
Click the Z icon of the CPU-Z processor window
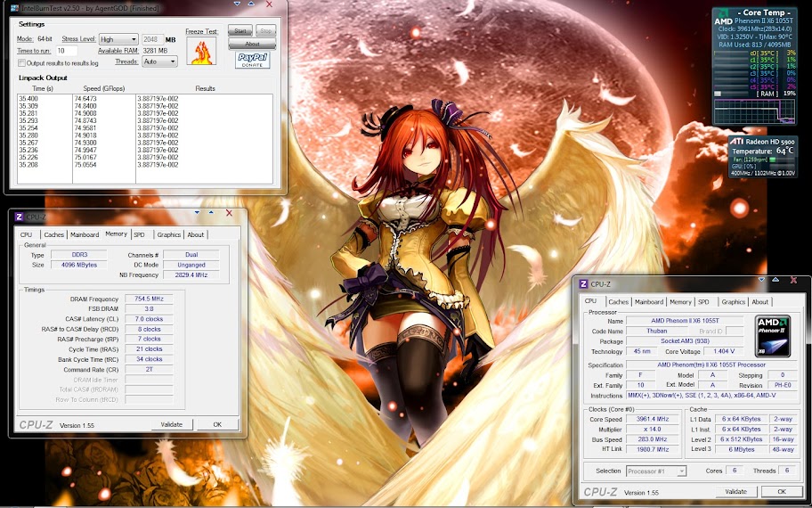[584, 284]
